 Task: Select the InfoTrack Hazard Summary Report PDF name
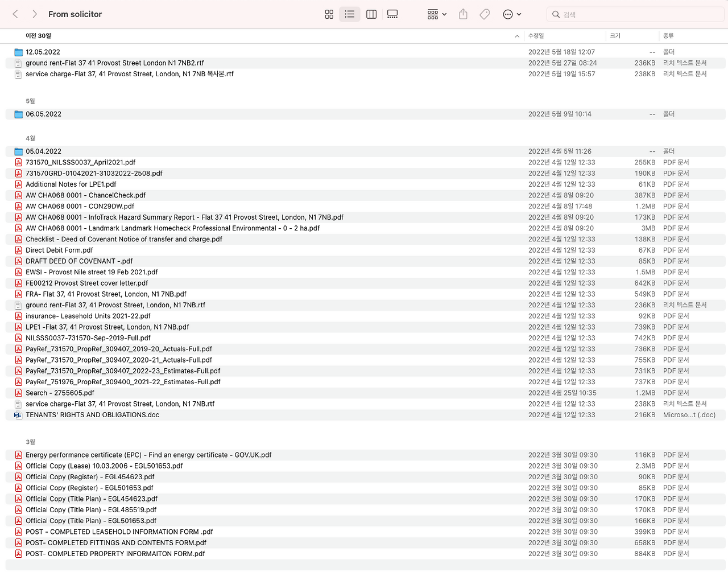(184, 217)
